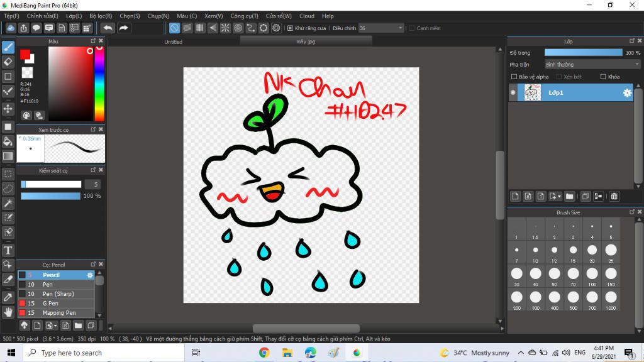Click the cloud save icon in toolbar
The width and height of the screenshot is (644, 362).
[11, 28]
